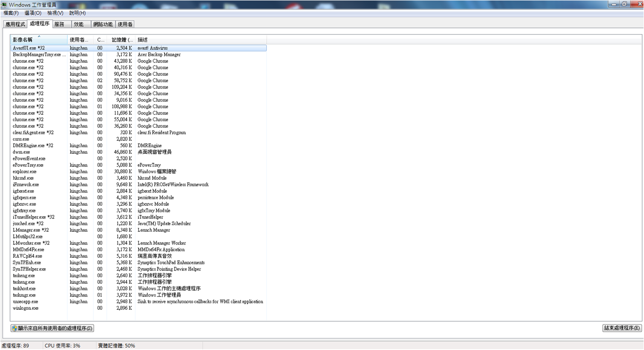Select the iFrmewrk.exe process
Viewport: 644px width, 350px height.
(139, 184)
